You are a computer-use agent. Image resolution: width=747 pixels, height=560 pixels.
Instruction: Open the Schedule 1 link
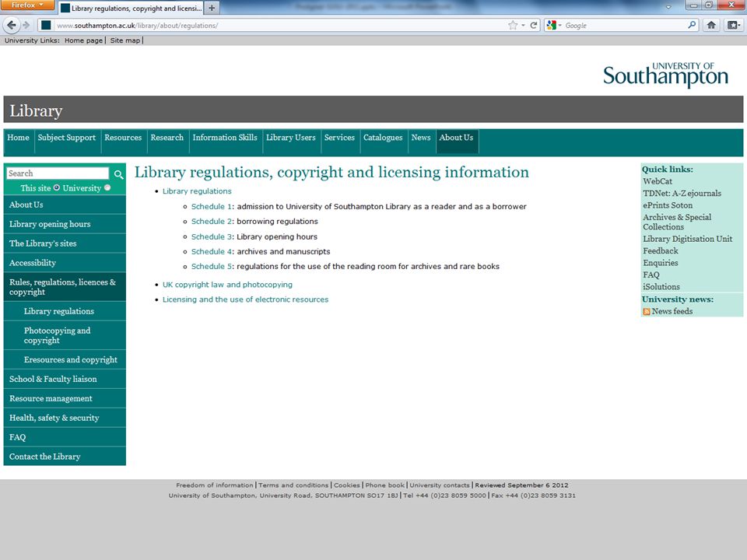(212, 207)
